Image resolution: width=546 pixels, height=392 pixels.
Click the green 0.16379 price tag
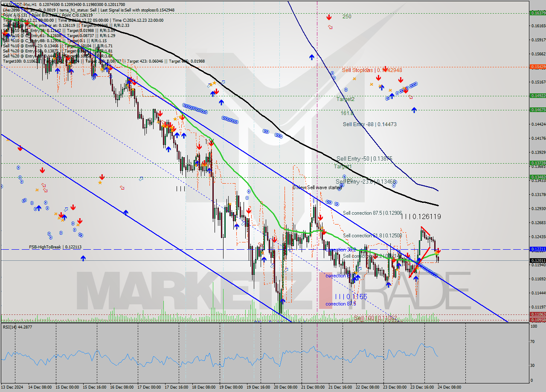537,13
